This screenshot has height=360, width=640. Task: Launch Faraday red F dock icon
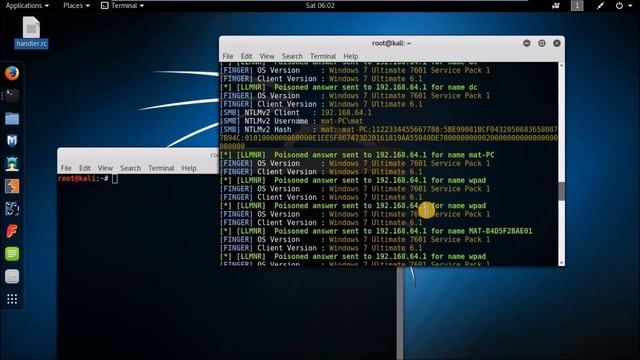[12, 231]
